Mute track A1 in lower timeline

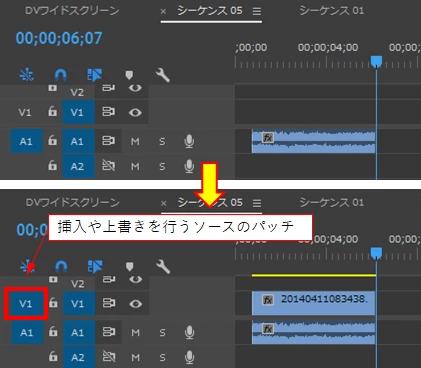point(135,332)
